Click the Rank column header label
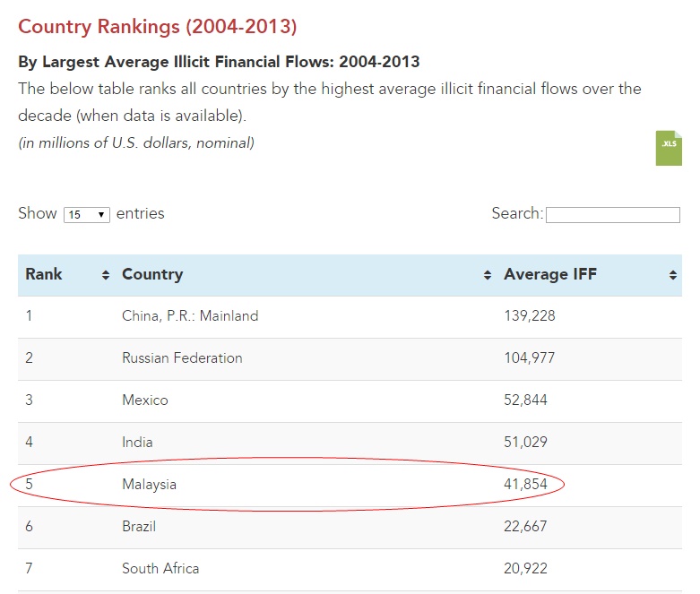Viewport: 700px width, 594px height. 44,274
